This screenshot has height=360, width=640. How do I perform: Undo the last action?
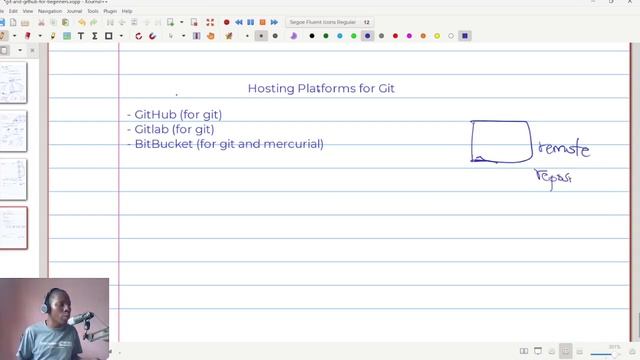[82, 22]
